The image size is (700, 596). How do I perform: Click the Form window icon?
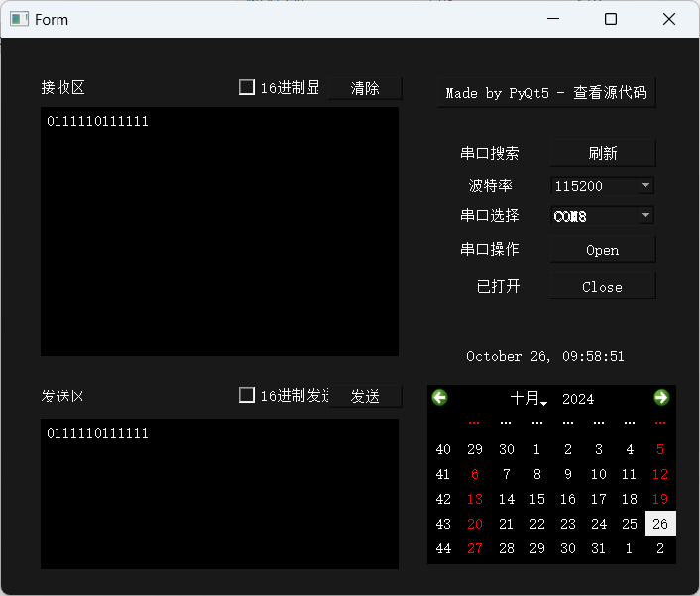coord(19,19)
